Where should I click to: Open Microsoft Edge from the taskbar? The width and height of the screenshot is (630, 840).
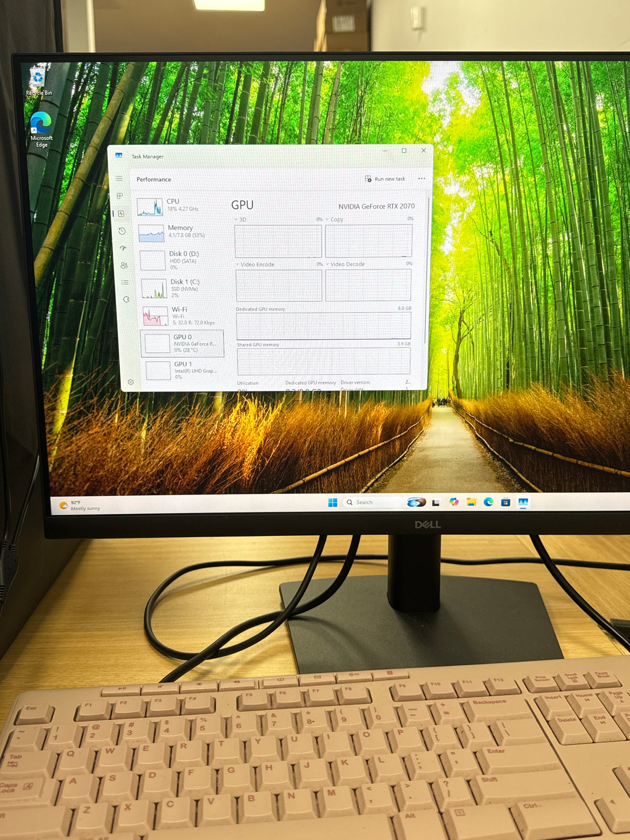(x=488, y=502)
